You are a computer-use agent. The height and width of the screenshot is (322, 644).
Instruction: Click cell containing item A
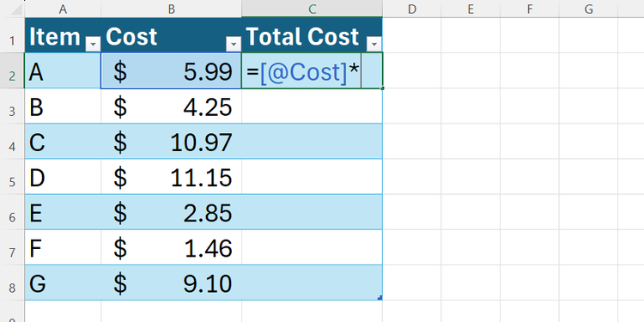pos(63,70)
